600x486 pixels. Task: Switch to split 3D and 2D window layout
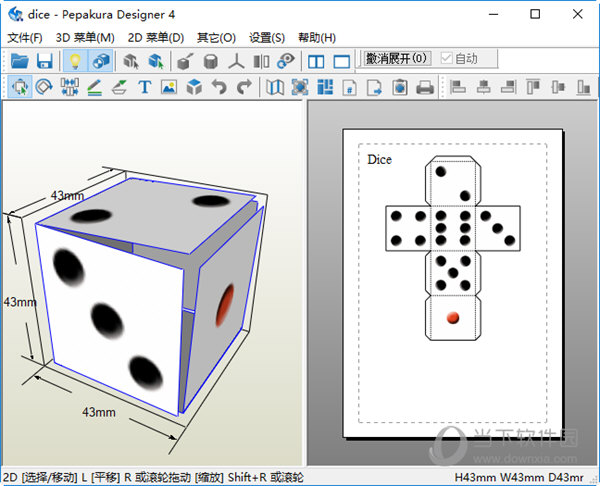point(316,61)
